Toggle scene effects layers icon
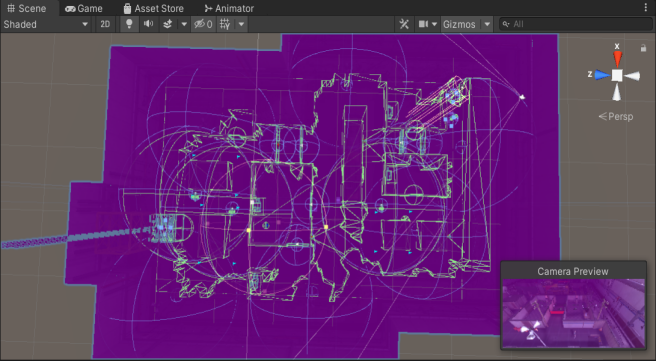This screenshot has width=657, height=361. [x=168, y=24]
